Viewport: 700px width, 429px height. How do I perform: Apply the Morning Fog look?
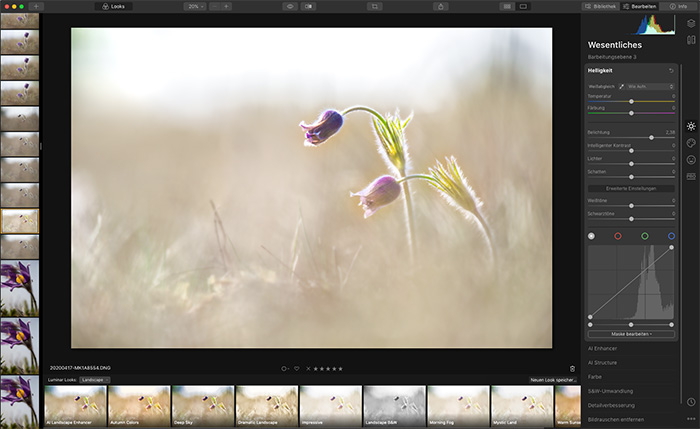point(458,406)
